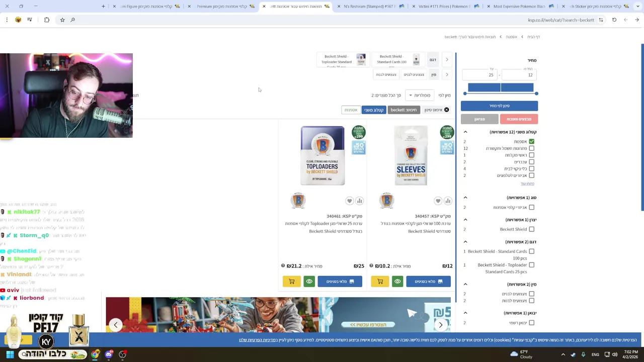The height and width of the screenshot is (362, 644).
Task: Open the browser three-dot menu
Action: pyautogui.click(x=7, y=20)
